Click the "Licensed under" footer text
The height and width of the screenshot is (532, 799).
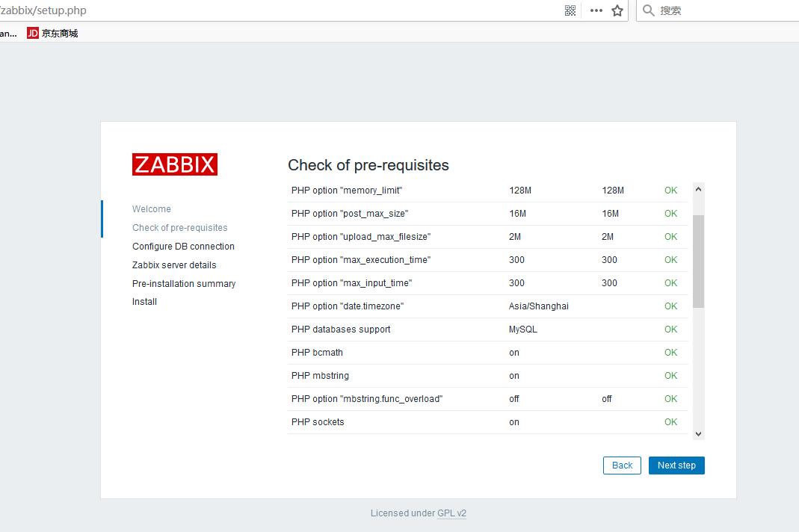(x=403, y=513)
